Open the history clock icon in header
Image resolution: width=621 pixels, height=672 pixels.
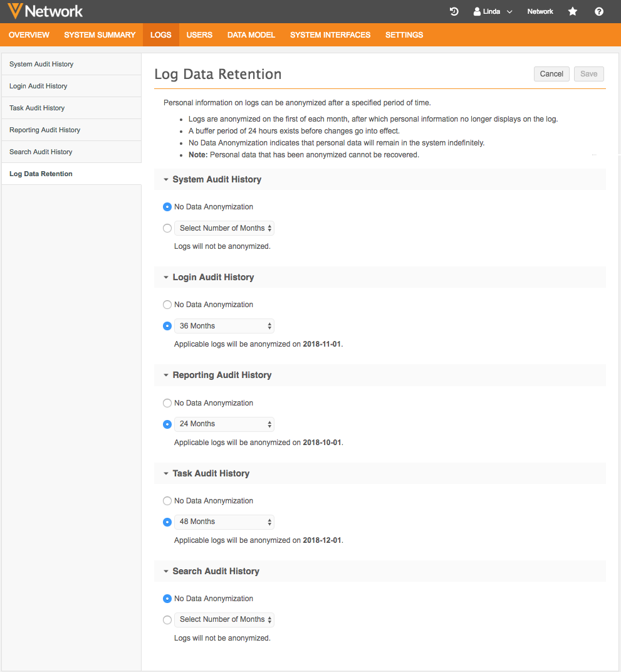point(454,11)
